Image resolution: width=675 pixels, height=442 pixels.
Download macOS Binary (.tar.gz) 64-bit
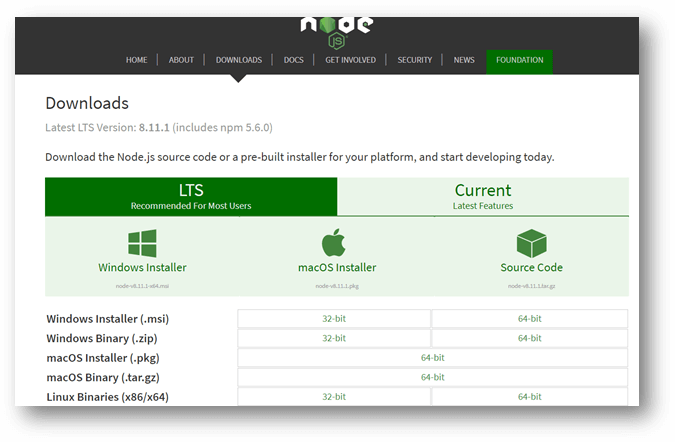coord(433,377)
